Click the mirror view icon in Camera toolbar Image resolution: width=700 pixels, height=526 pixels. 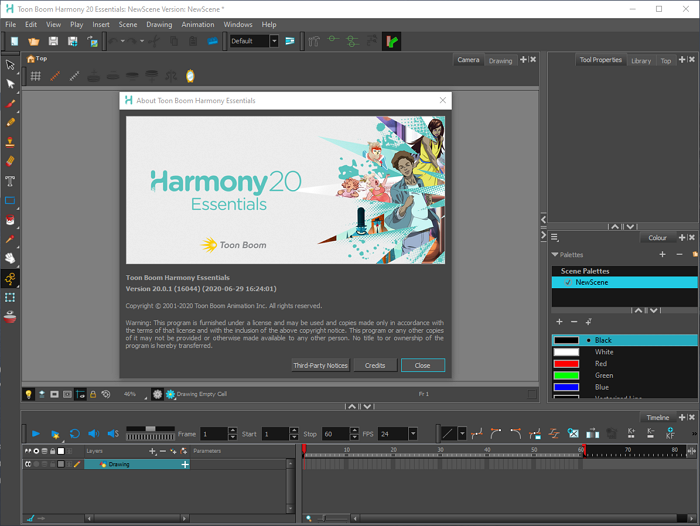[190, 76]
